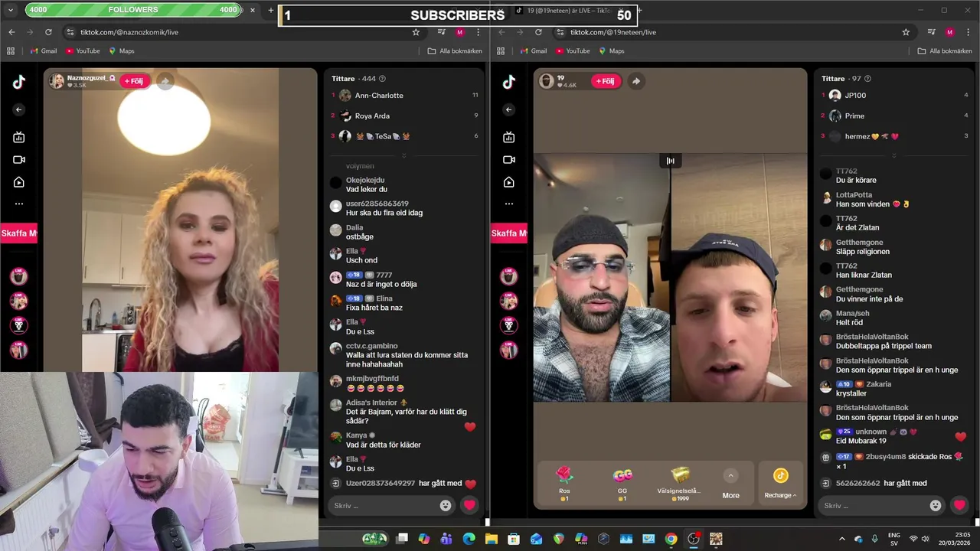The width and height of the screenshot is (980, 551).
Task: Open three-dots more menu in right sidebar
Action: 508,204
